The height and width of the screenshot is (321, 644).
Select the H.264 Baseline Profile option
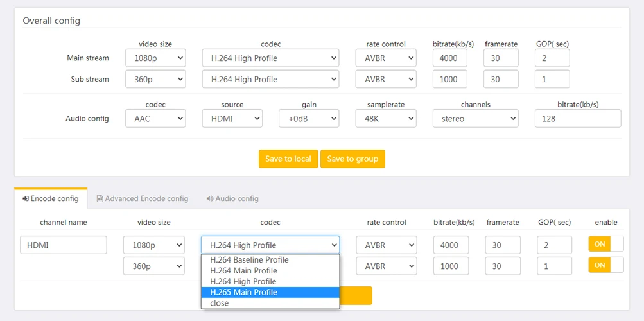(249, 260)
